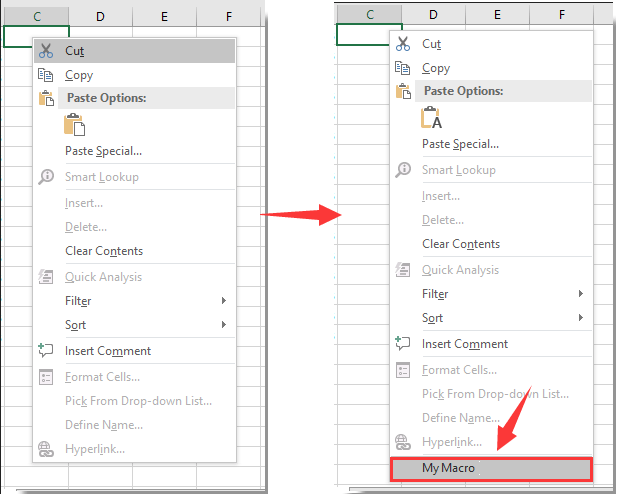Select My Macro in the right context menu
This screenshot has height=498, width=617.
pos(491,468)
